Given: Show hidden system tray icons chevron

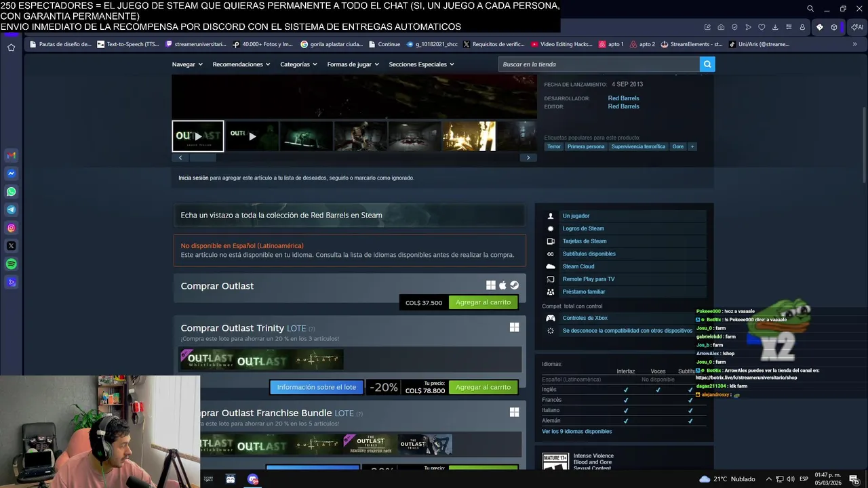Looking at the screenshot, I should [x=769, y=479].
